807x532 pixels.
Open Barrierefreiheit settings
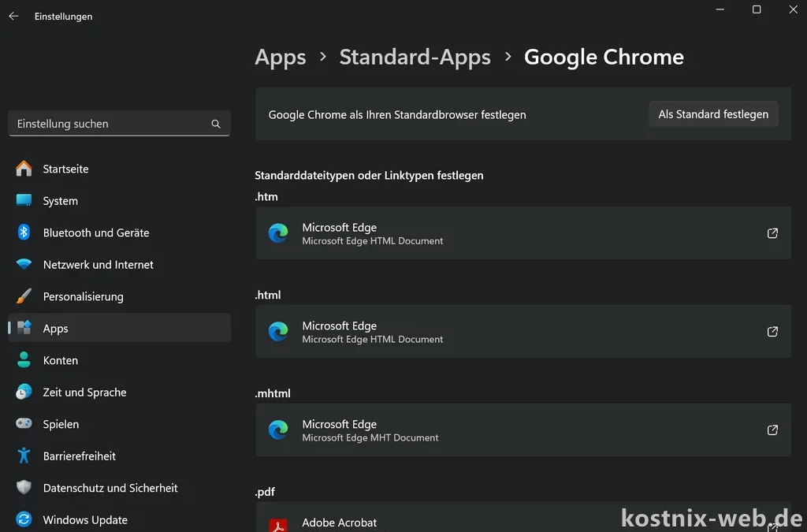79,456
